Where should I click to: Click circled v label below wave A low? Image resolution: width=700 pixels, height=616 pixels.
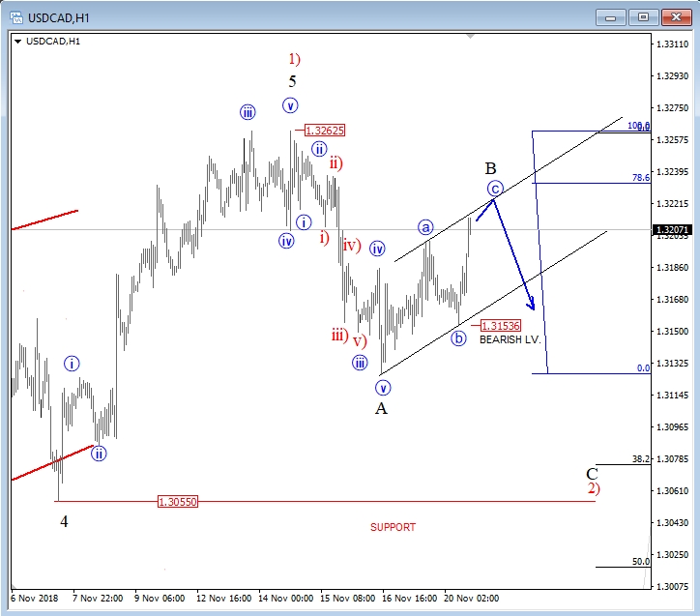coord(383,388)
